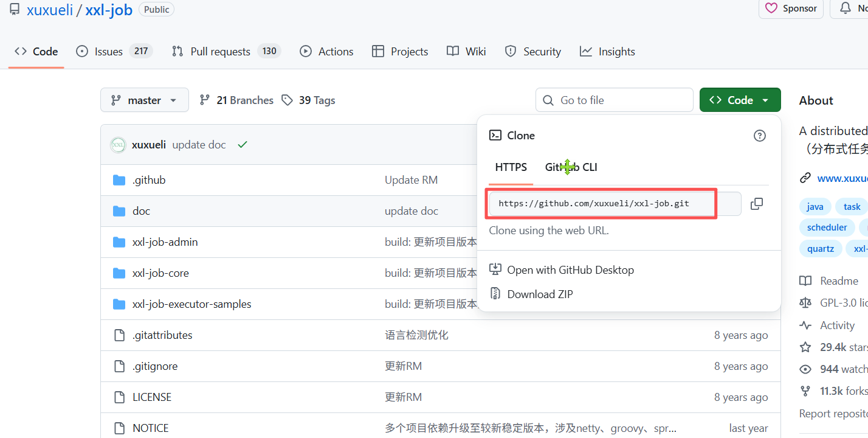The height and width of the screenshot is (438, 868).
Task: Go to the Actions tab
Action: tap(326, 52)
